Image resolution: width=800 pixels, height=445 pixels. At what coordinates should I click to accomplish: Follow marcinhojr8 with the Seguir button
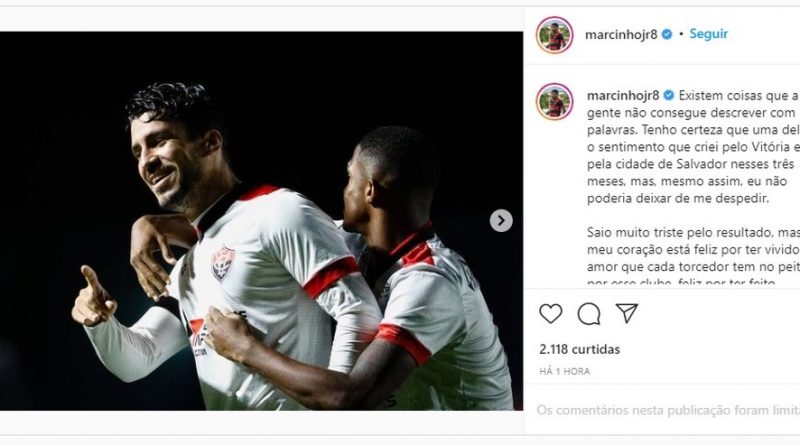[708, 34]
